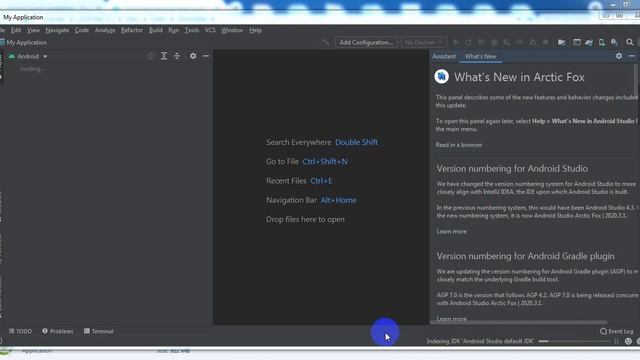Screen dimensions: 640x360
Task: Pause the indexing background task
Action: (x=616, y=341)
